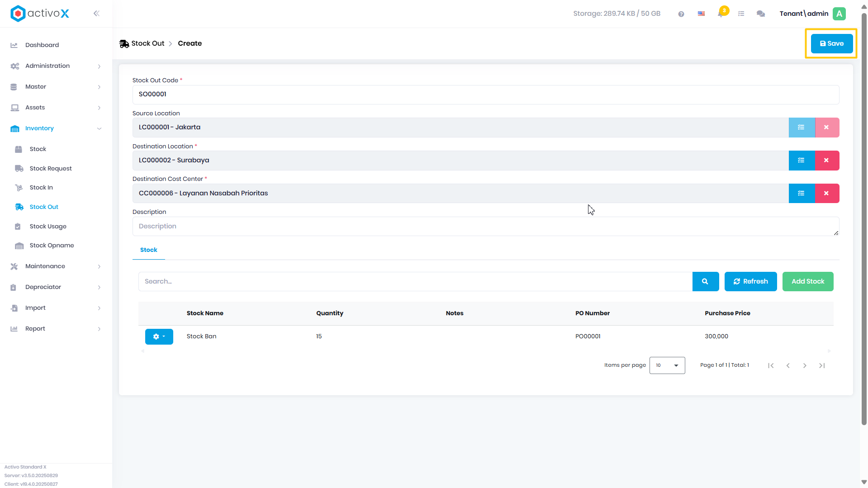The height and width of the screenshot is (488, 868).
Task: Expand the Depreciator menu
Action: pyautogui.click(x=56, y=287)
